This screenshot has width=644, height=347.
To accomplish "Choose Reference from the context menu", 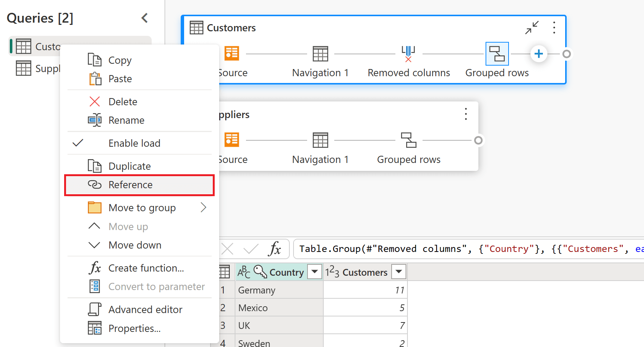I will [x=131, y=185].
